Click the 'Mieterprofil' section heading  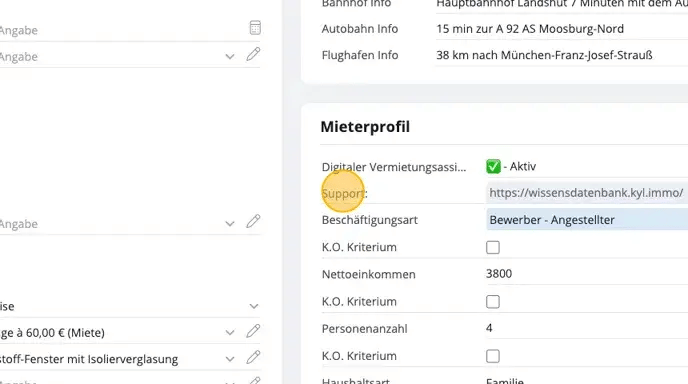(x=365, y=127)
